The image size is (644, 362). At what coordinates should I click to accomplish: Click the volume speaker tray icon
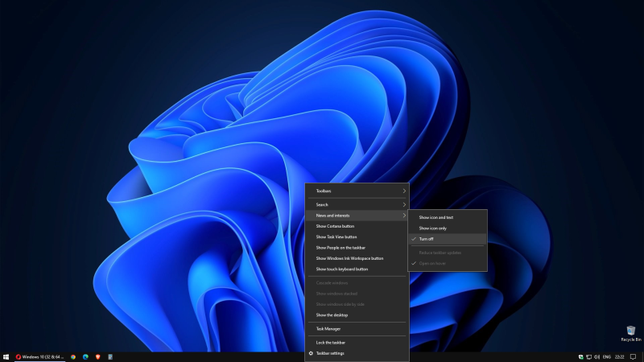point(597,356)
